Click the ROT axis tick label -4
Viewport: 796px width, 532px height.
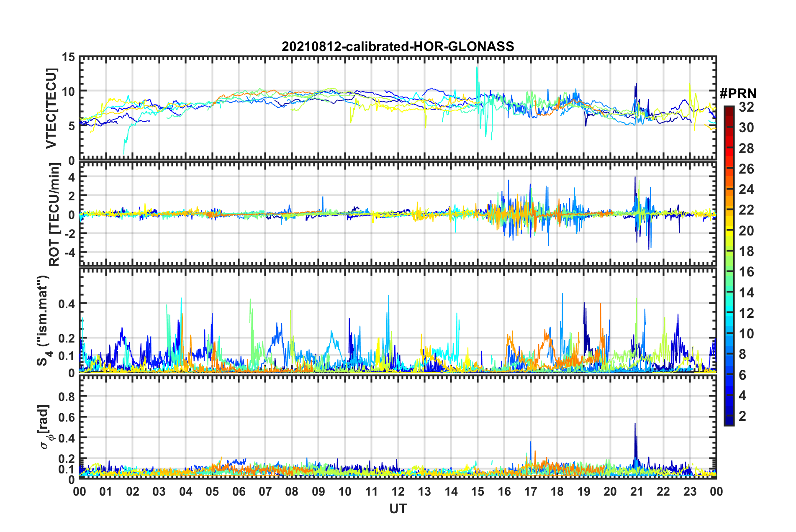coord(69,253)
